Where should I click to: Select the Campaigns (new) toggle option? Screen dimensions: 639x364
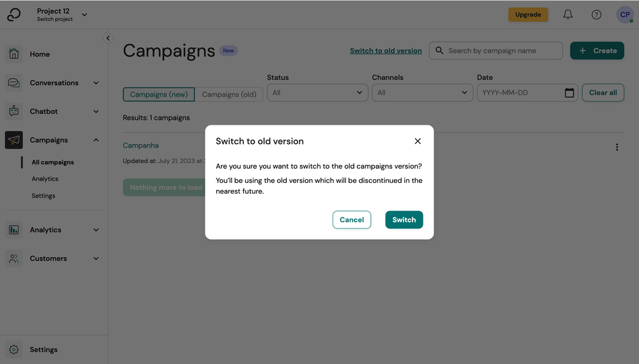(159, 94)
